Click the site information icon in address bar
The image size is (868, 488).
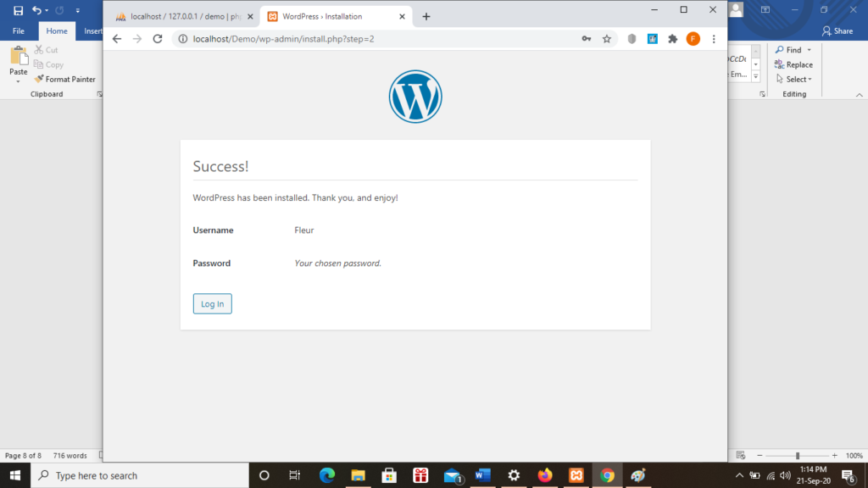pyautogui.click(x=183, y=39)
